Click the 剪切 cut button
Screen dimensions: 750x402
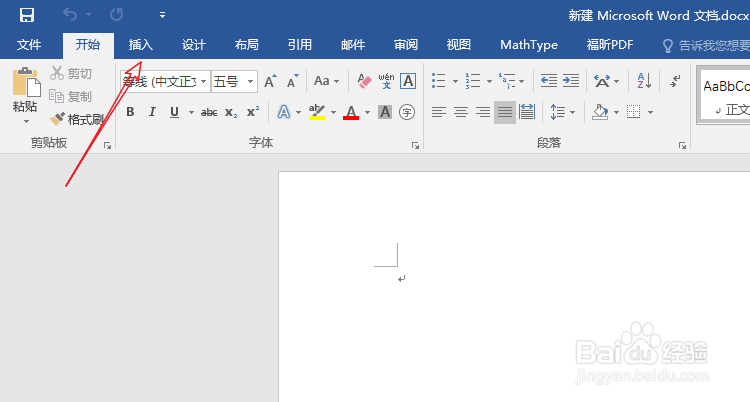tap(71, 73)
